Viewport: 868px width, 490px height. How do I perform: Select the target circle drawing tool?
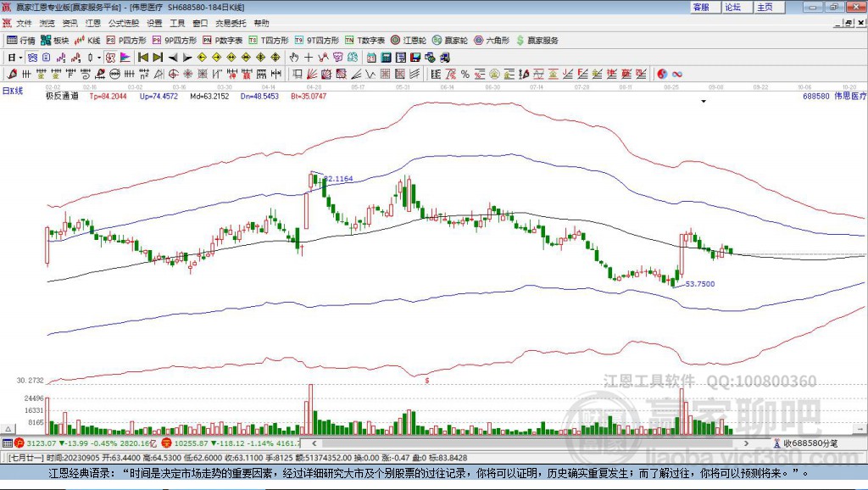click(x=173, y=75)
